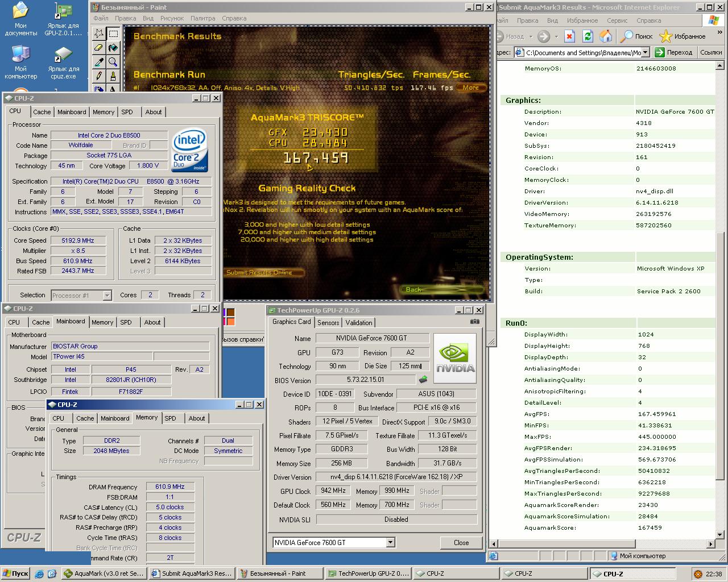Choose the Brush tool in Paint
Screen dimensions: 728x582
pos(113,76)
